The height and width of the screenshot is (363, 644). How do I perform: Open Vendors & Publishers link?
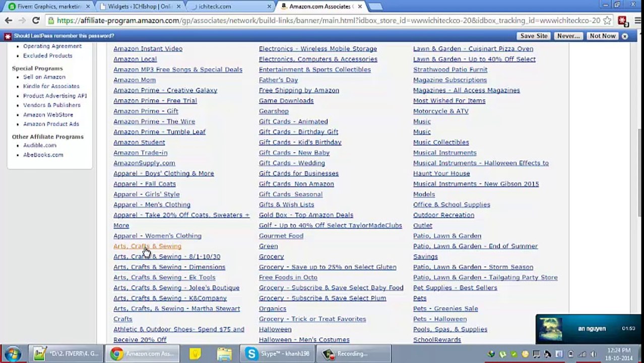coord(52,105)
